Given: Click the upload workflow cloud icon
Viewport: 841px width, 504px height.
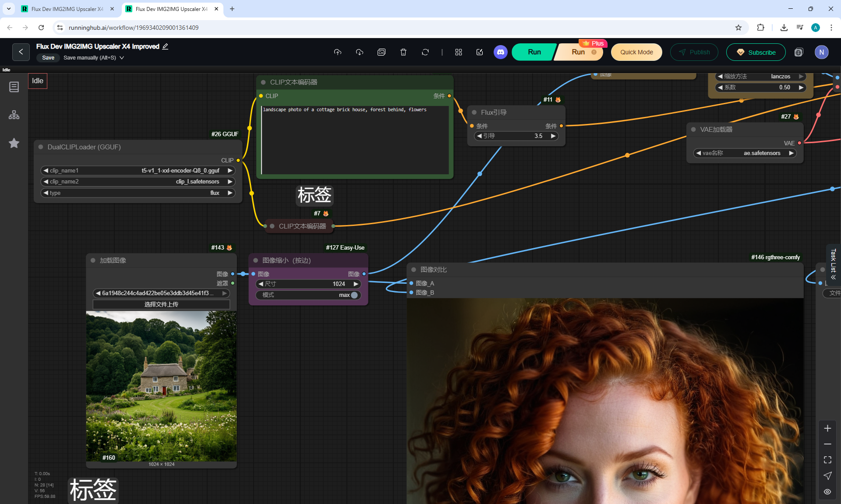Looking at the screenshot, I should [x=337, y=52].
